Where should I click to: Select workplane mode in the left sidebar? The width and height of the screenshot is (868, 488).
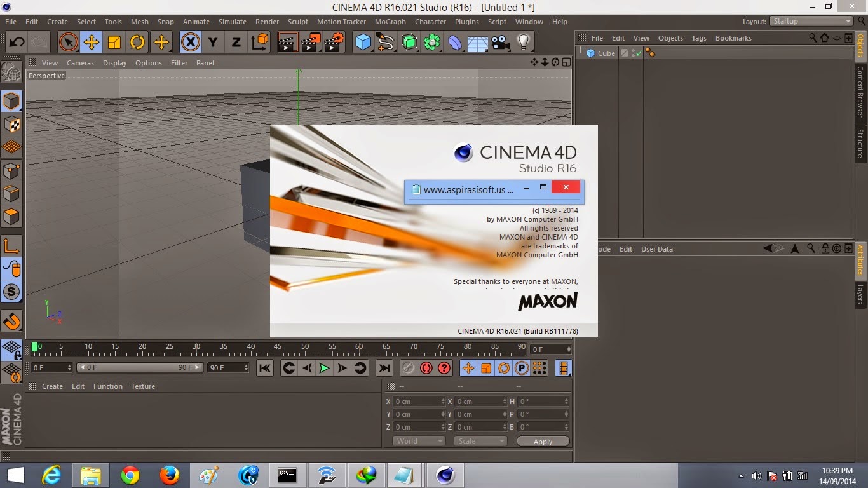pyautogui.click(x=11, y=147)
